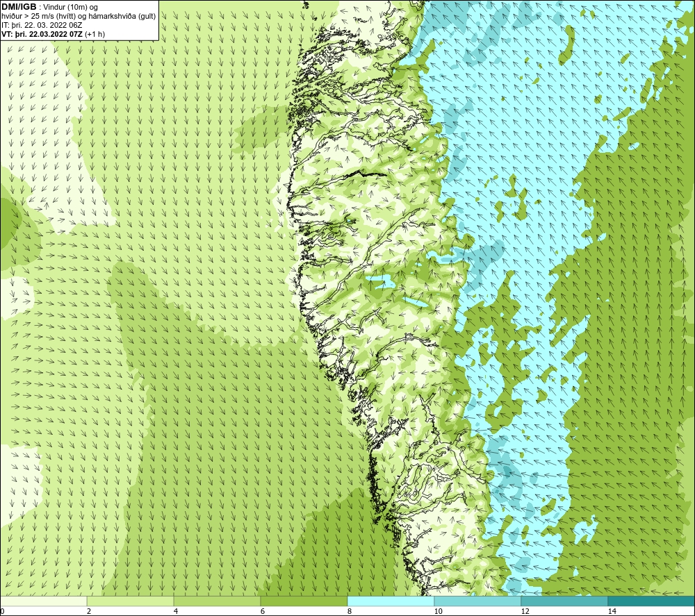The height and width of the screenshot is (616, 695).
Task: Click the above 14 m/s dark teal legend segment
Action: click(651, 601)
